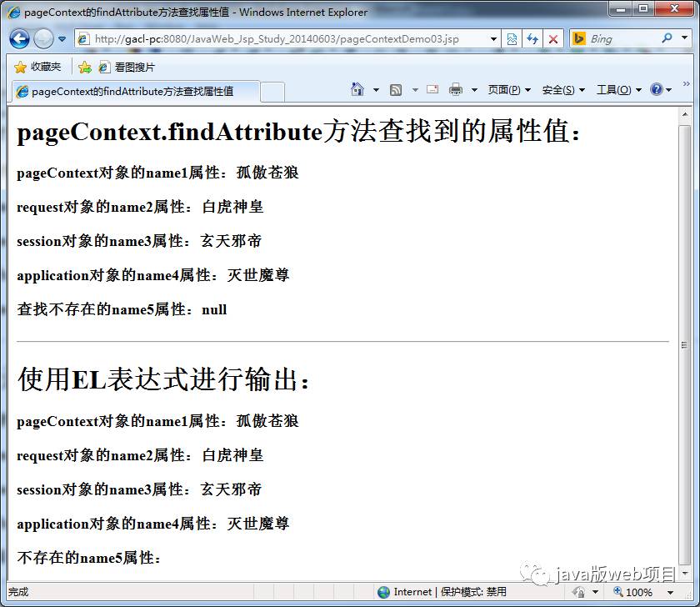Click the search magnifier icon
Viewport: 700px width, 607px height.
point(667,38)
